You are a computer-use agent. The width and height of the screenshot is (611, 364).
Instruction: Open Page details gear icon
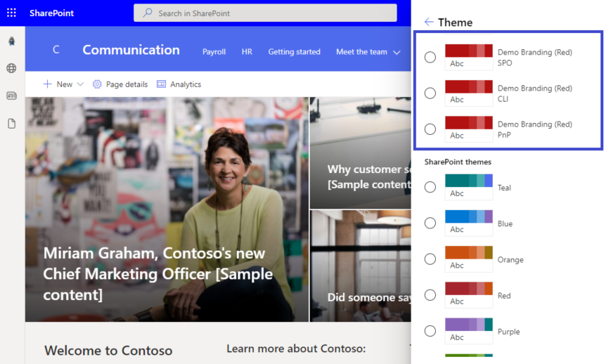[98, 84]
